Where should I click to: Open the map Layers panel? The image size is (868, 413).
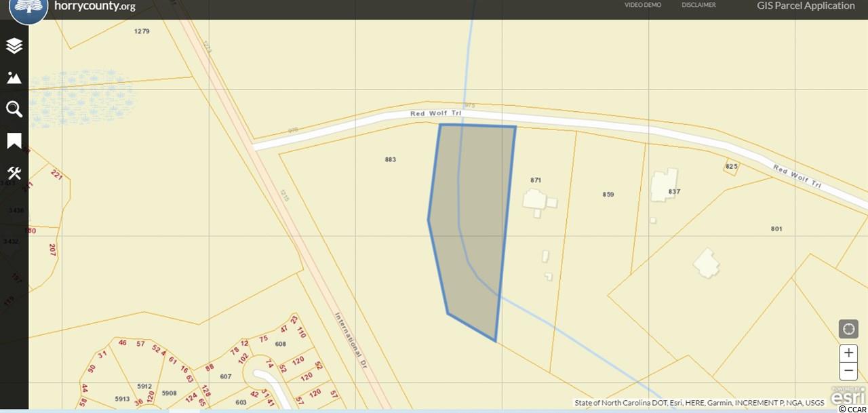(x=14, y=45)
